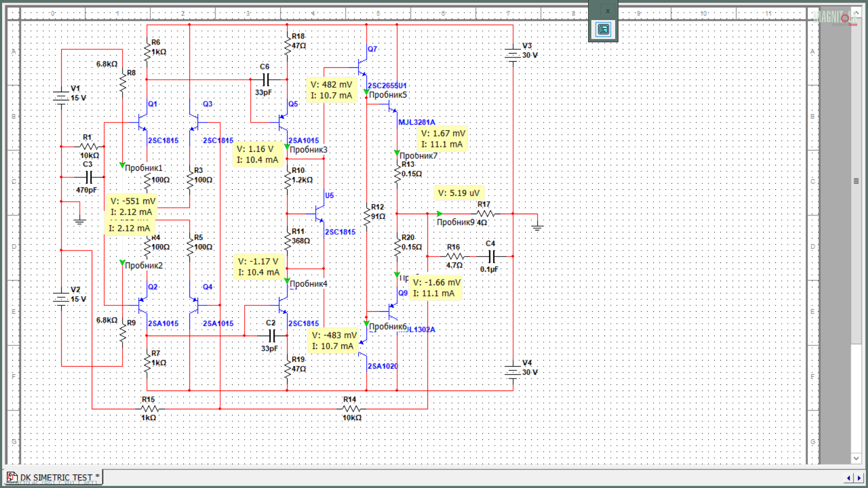868x488 pixels.
Task: Click the vertical scrollbar thumb grip
Action: (x=856, y=181)
